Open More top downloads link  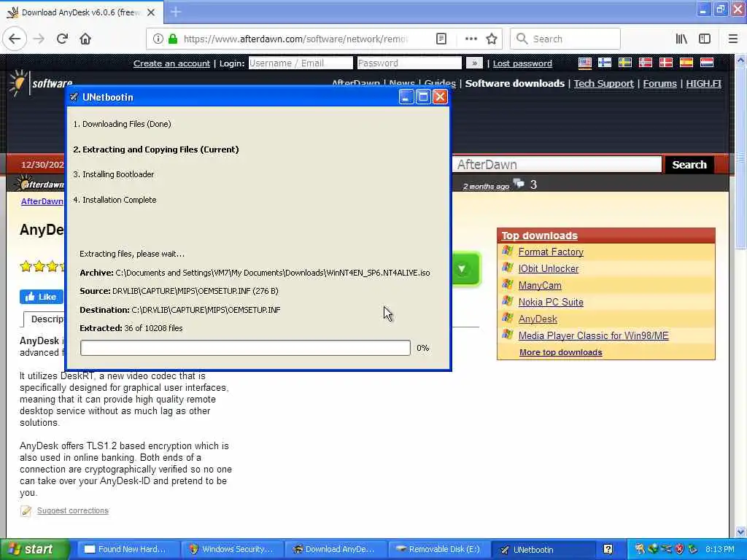[x=561, y=352]
